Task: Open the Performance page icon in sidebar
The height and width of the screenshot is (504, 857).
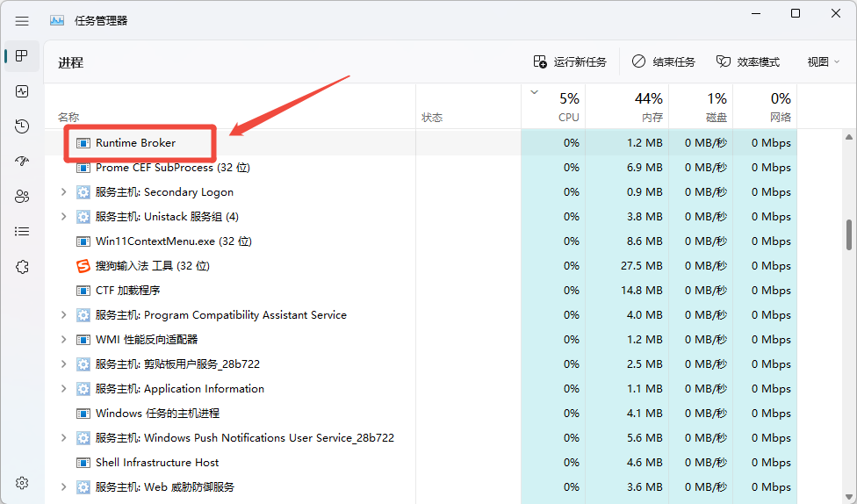Action: pyautogui.click(x=22, y=91)
